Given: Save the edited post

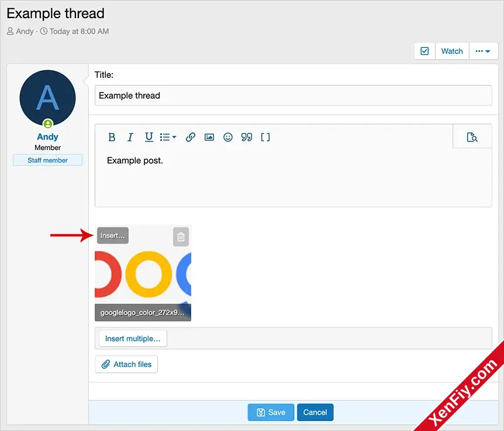Looking at the screenshot, I should pyautogui.click(x=271, y=412).
